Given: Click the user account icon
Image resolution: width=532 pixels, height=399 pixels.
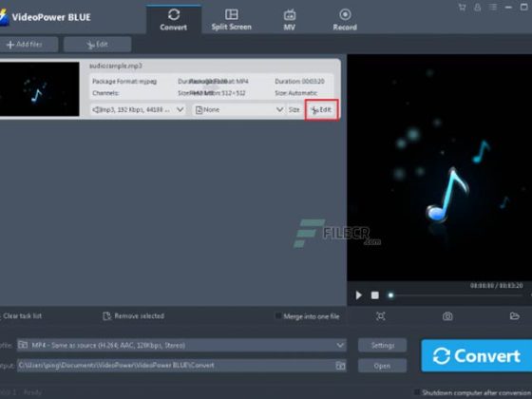Looking at the screenshot, I should pyautogui.click(x=477, y=8).
